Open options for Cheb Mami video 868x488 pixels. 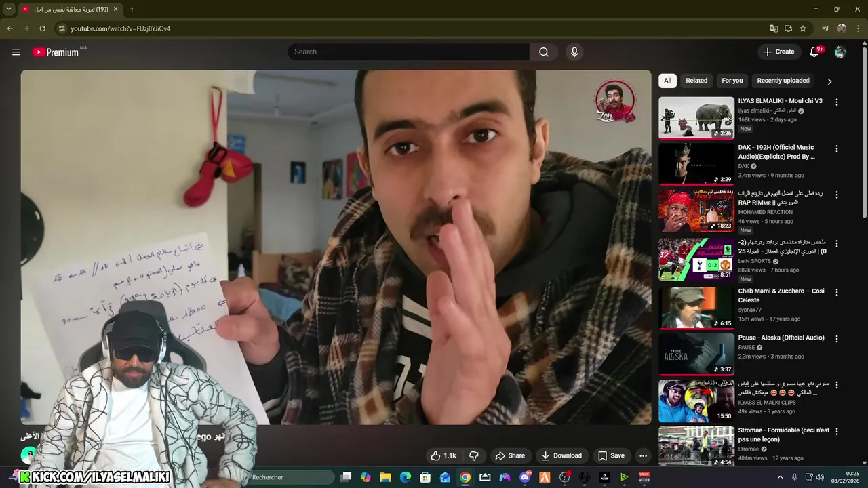(836, 292)
